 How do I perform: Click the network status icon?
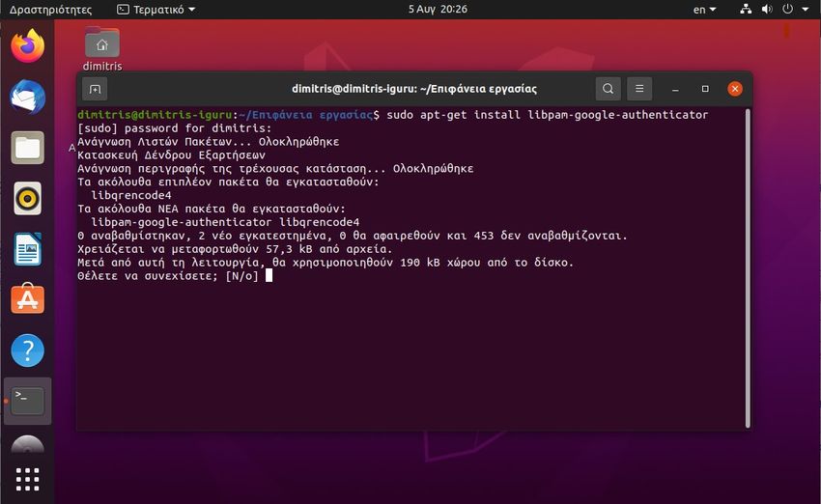point(746,9)
